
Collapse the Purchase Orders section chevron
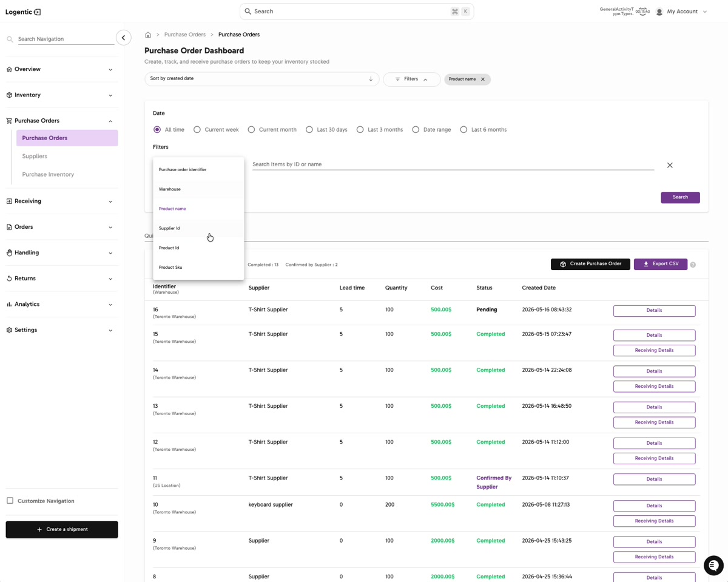pos(110,121)
